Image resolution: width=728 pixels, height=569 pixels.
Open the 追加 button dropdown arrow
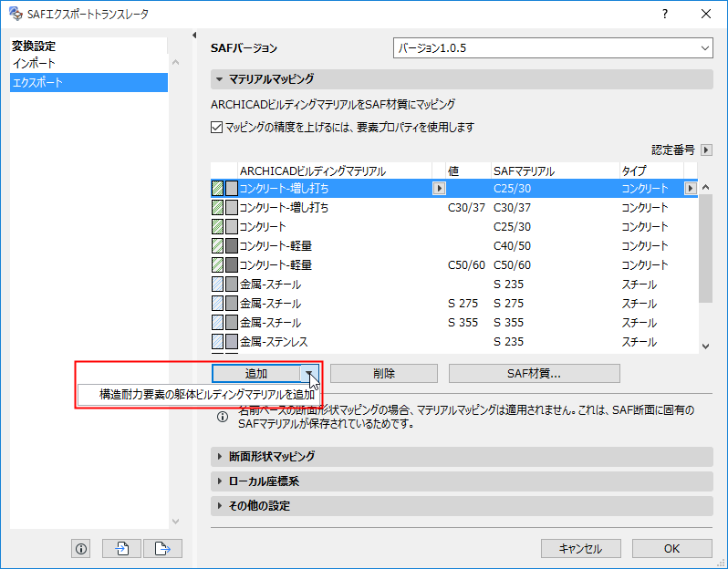[x=309, y=373]
